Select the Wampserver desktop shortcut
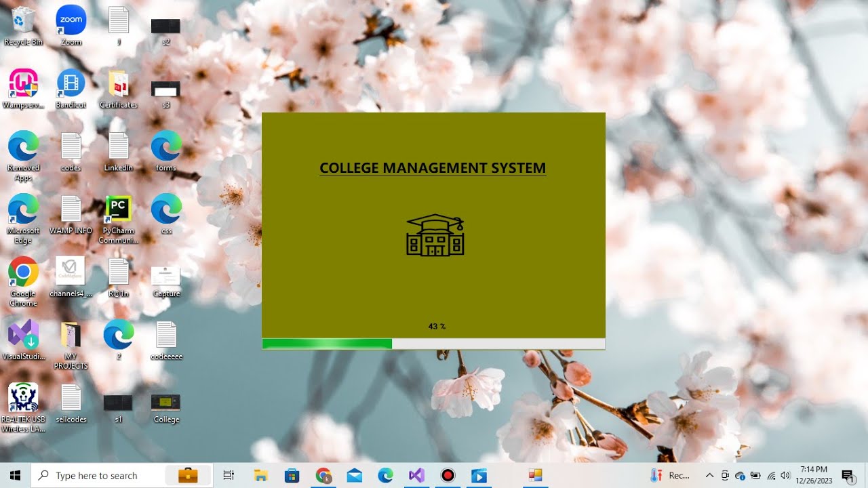Viewport: 868px width, 488px height. (23, 89)
